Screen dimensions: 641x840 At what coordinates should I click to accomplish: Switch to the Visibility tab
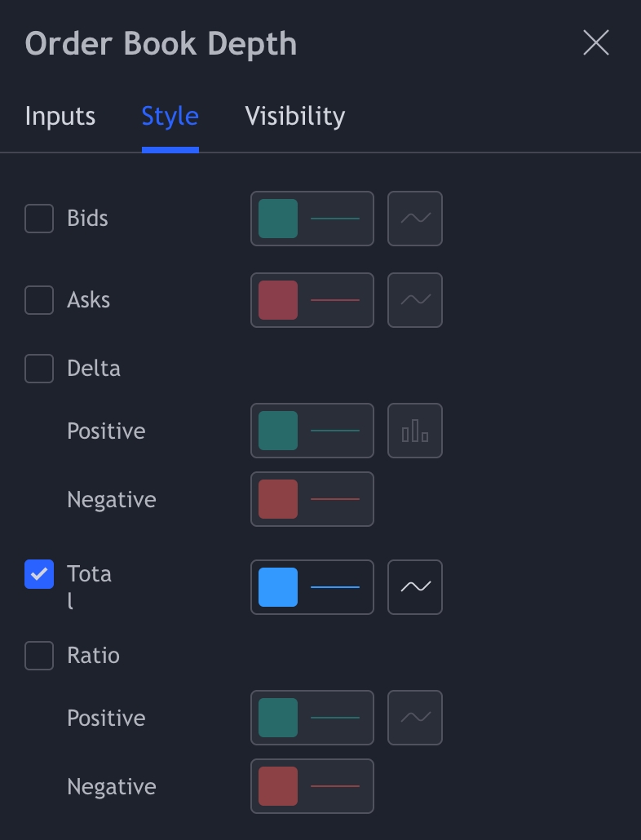(x=295, y=117)
